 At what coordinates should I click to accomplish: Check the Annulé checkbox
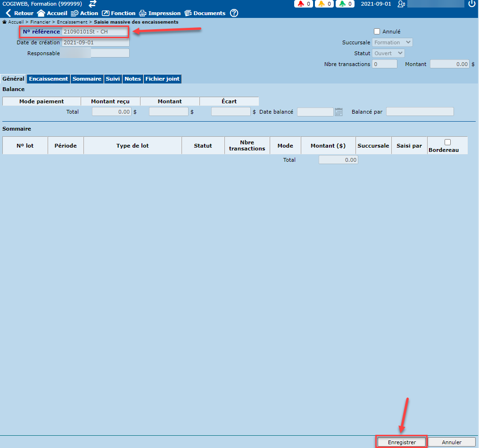coord(377,32)
